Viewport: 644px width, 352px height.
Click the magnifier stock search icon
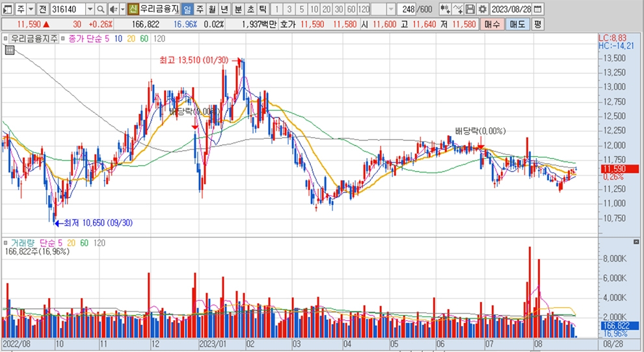(x=101, y=9)
